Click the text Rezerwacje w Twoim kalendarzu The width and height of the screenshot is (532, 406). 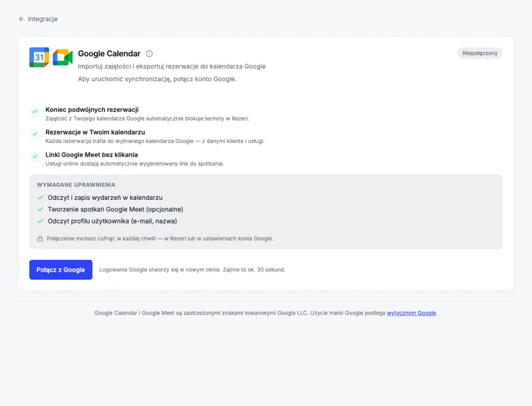(x=95, y=132)
